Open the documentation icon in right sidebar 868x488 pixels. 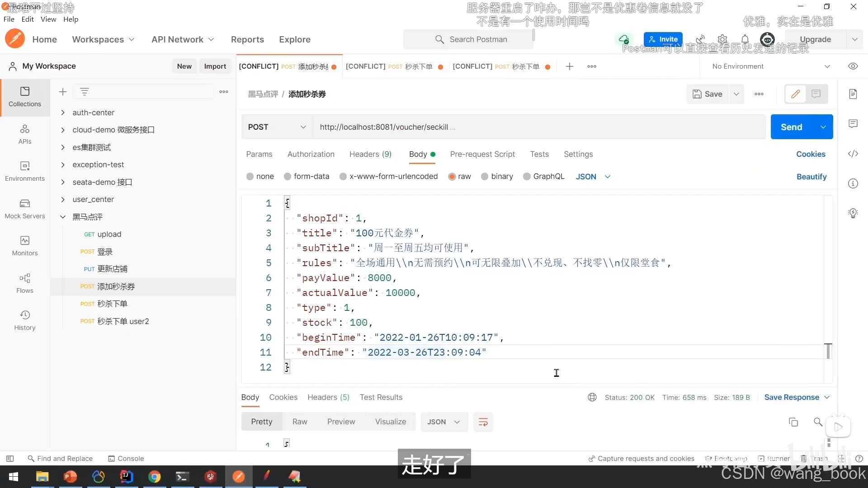pyautogui.click(x=853, y=94)
